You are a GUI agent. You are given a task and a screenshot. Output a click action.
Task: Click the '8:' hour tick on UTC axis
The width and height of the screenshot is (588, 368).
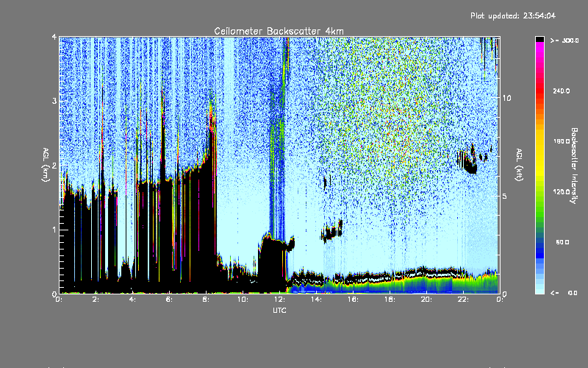click(x=206, y=300)
